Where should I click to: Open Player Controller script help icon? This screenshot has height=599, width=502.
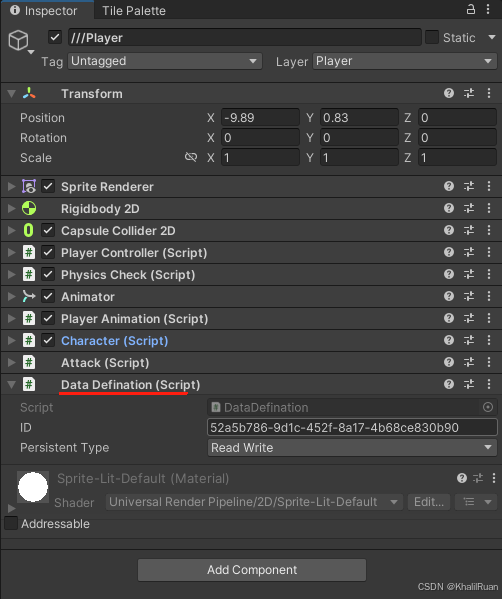coord(449,253)
